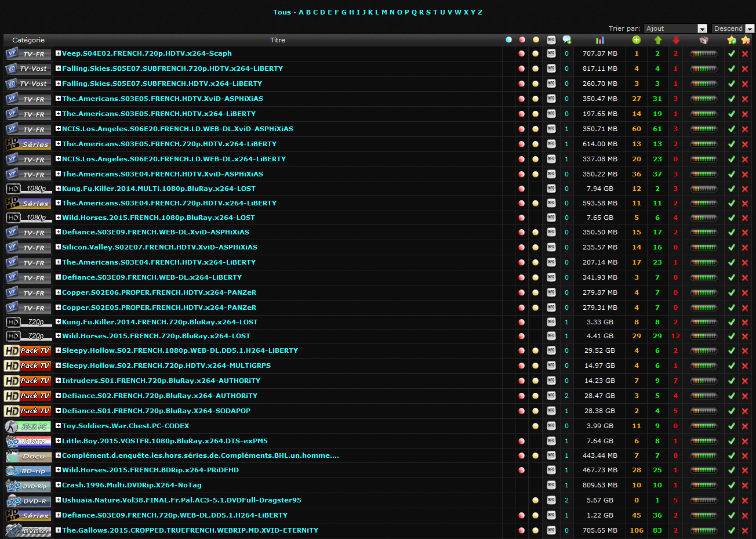Click the green plus circle column header icon
Viewport: 756px width, 539px height.
[637, 40]
